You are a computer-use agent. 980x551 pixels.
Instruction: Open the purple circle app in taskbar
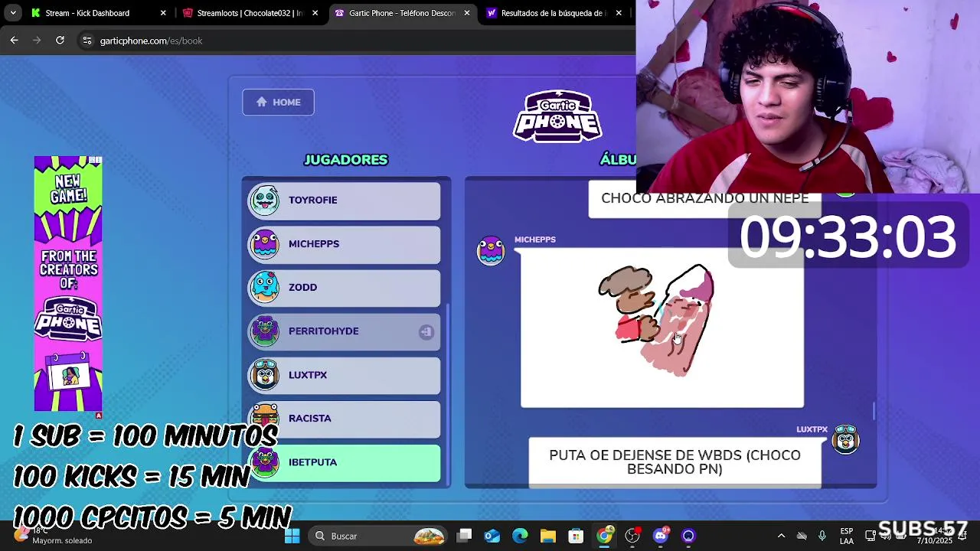point(688,536)
